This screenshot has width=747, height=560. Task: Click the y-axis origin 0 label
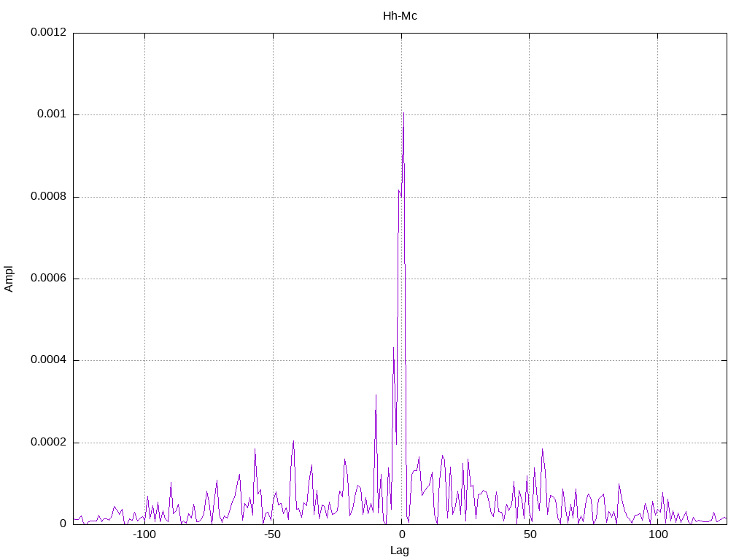tap(63, 524)
